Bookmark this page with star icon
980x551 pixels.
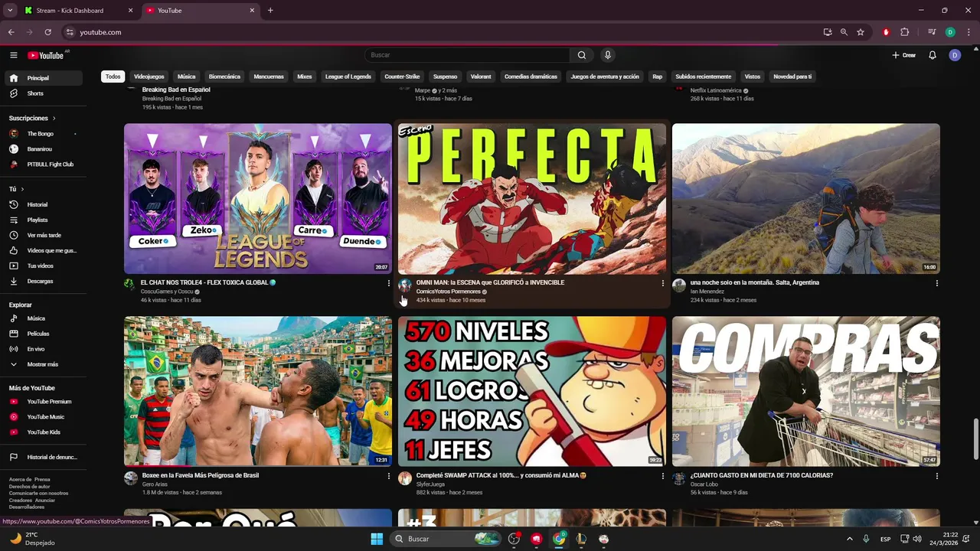coord(861,32)
